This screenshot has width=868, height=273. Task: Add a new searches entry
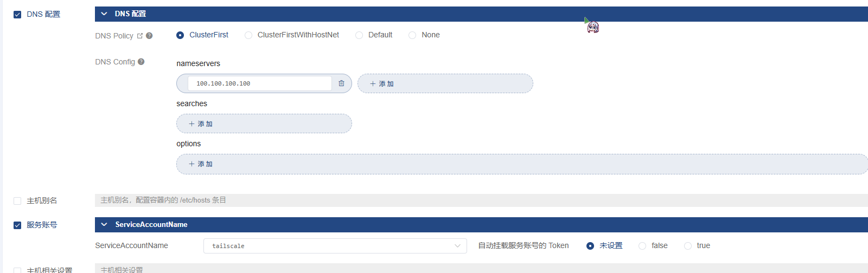[x=264, y=123]
